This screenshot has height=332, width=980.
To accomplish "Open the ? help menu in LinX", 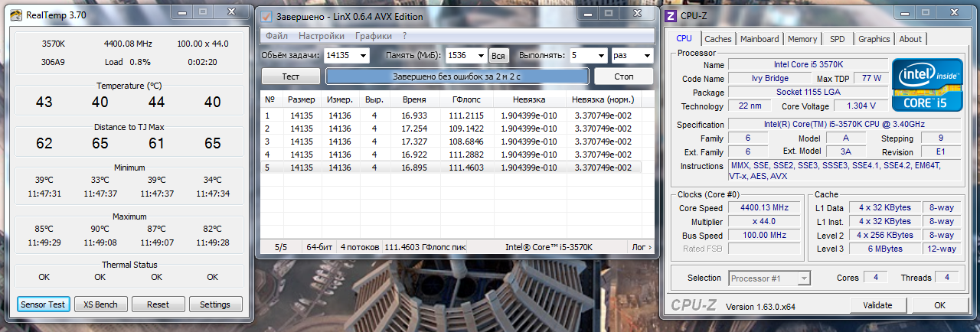I will click(x=404, y=36).
